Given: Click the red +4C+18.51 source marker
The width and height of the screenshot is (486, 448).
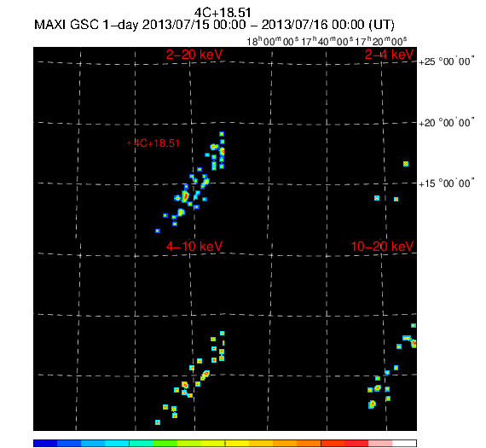Looking at the screenshot, I should click(x=153, y=143).
